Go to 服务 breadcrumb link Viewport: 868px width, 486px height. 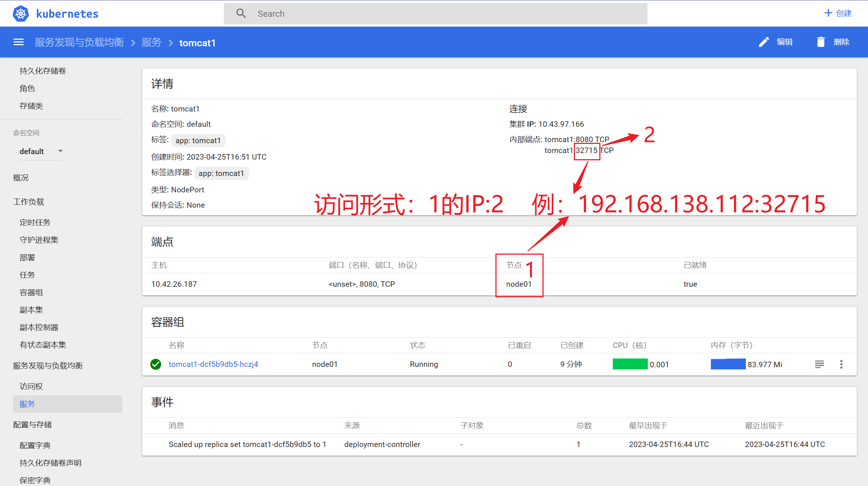tap(151, 43)
